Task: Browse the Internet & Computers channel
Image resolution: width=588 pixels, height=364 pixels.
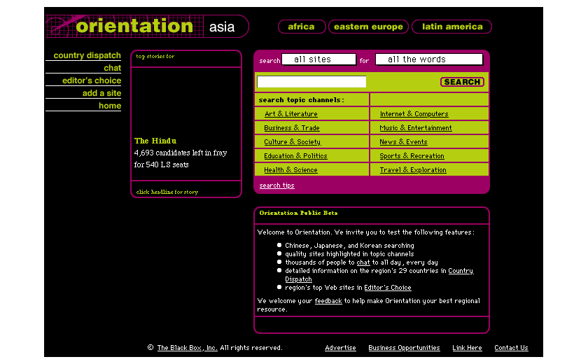Action: pos(414,114)
